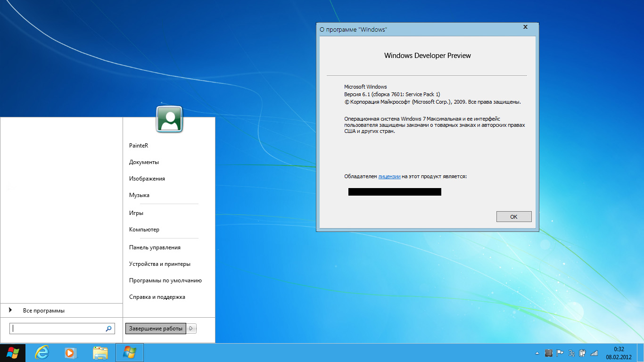Expand the shutdown options arrow

[191, 329]
